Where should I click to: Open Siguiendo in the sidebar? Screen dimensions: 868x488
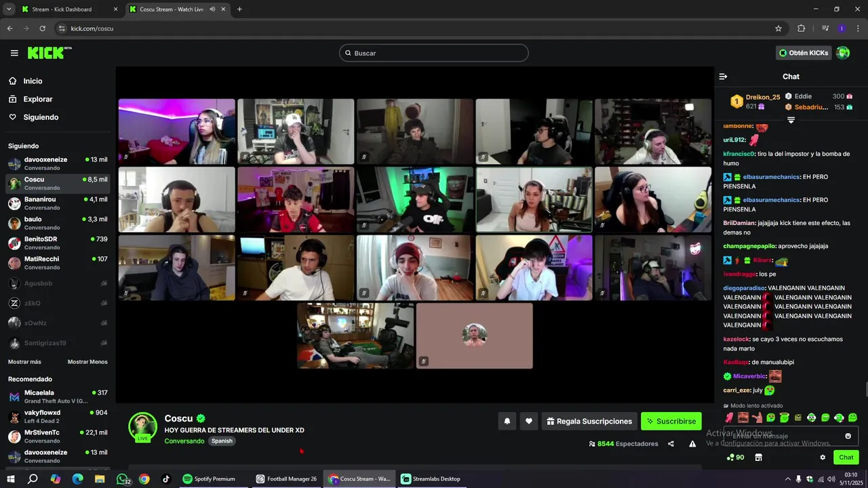33,117
